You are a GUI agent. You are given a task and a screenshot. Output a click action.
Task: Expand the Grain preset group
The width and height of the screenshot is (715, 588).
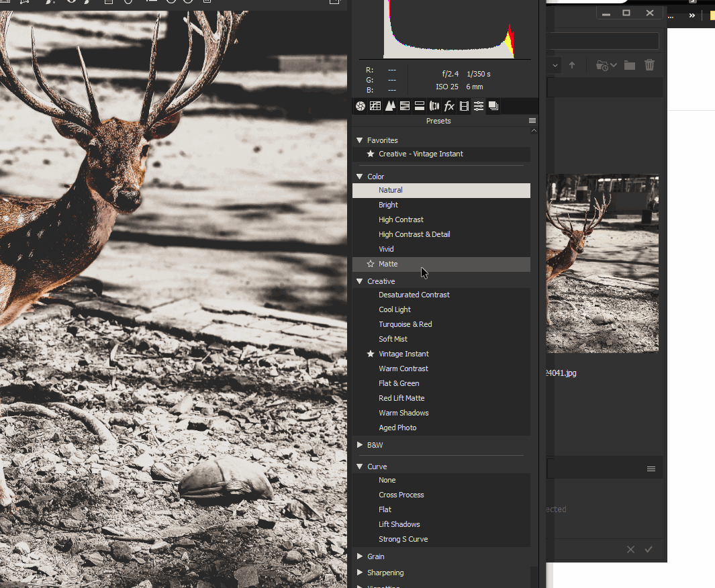point(359,556)
